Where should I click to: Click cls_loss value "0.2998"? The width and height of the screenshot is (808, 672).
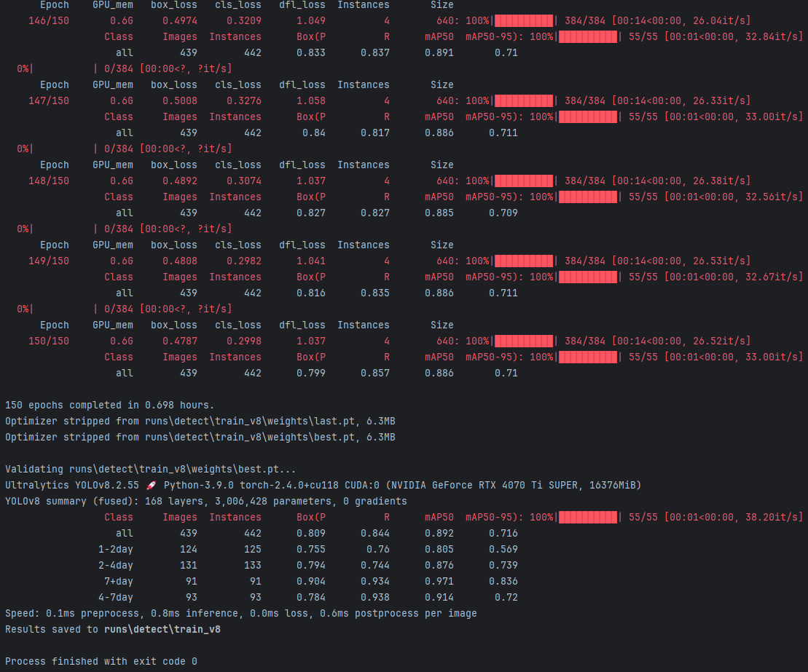click(244, 341)
